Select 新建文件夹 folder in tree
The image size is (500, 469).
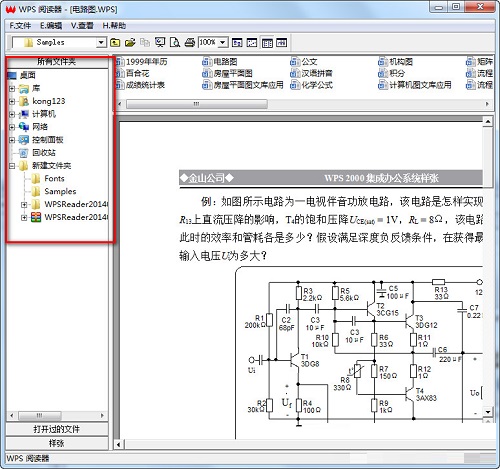(x=51, y=166)
